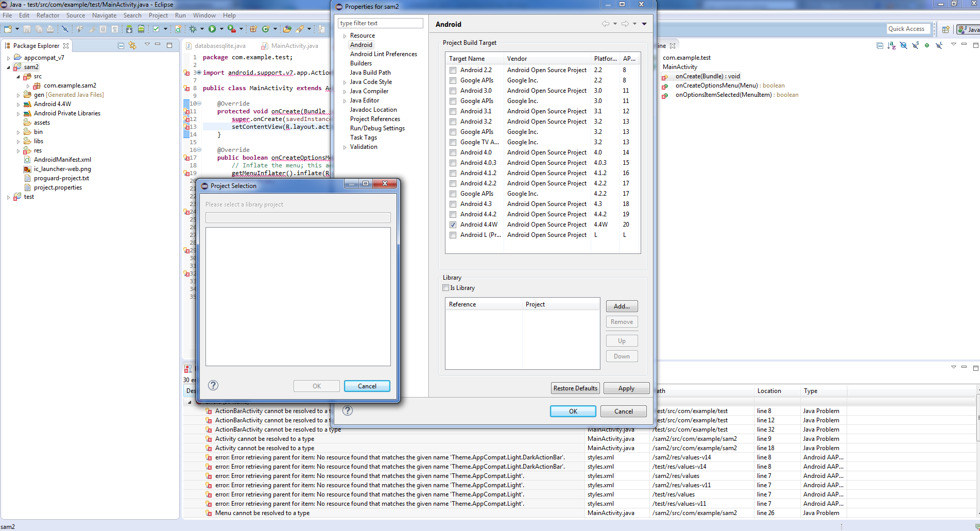Click Hide Non-Public Members green dot icon
This screenshot has width=980, height=531.
click(927, 45)
